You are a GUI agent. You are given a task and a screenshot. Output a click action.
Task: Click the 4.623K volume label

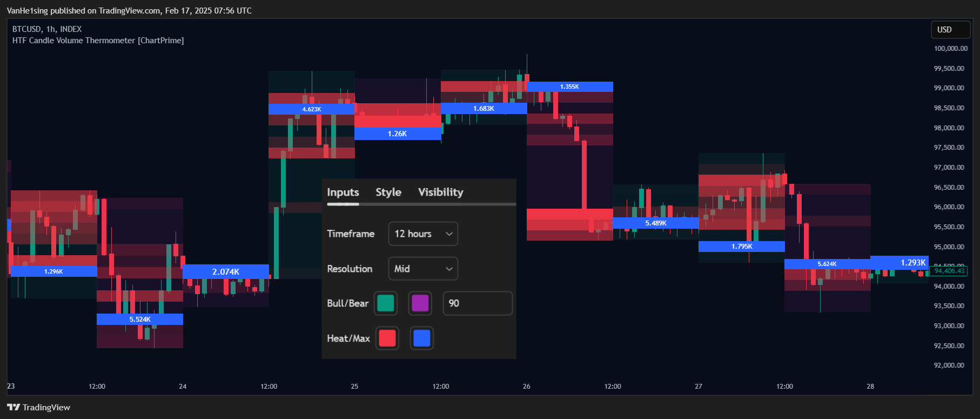pyautogui.click(x=312, y=109)
